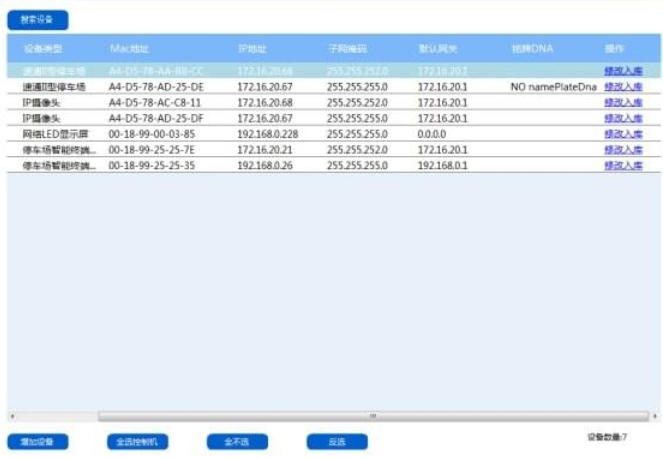Click subnet mask in 00-18-99-00-03-85 row

point(357,134)
